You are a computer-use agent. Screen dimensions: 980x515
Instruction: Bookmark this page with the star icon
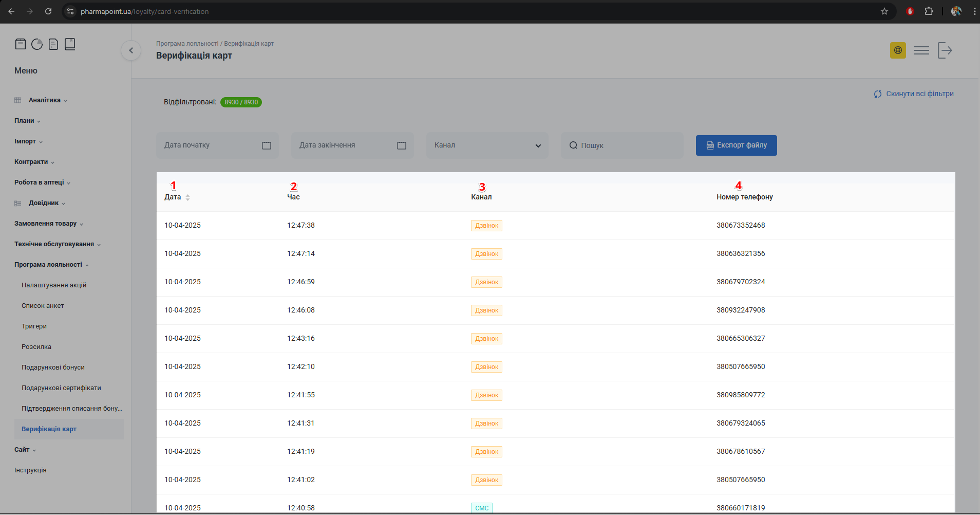[x=884, y=11]
